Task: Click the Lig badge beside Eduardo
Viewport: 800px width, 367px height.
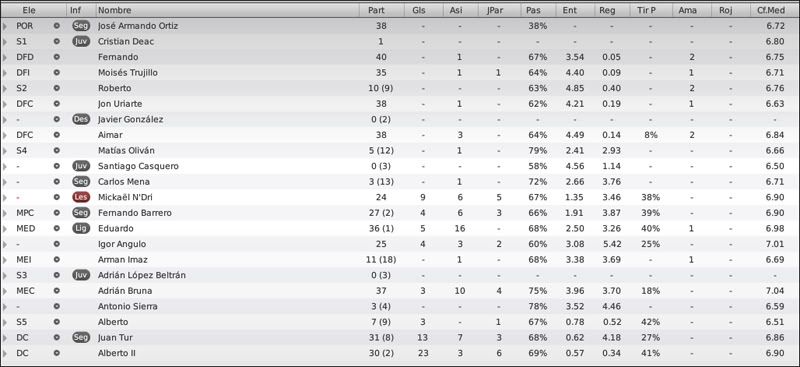Action: [x=81, y=228]
